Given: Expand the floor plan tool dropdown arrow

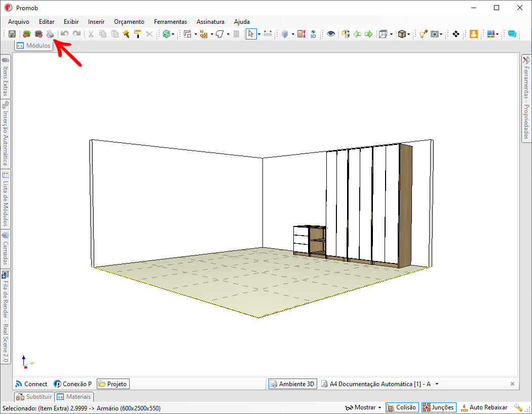Looking at the screenshot, I should pos(196,34).
